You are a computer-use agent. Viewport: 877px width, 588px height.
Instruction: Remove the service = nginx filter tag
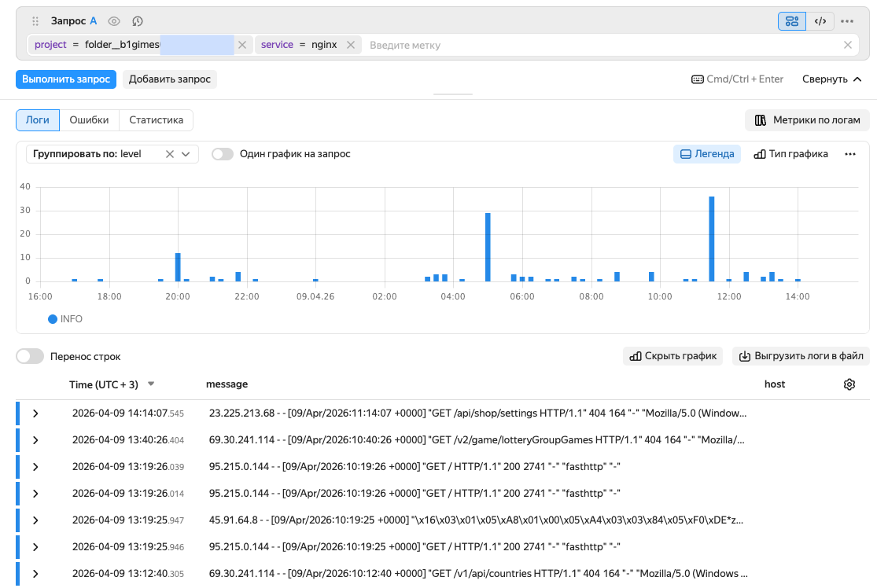(x=351, y=45)
